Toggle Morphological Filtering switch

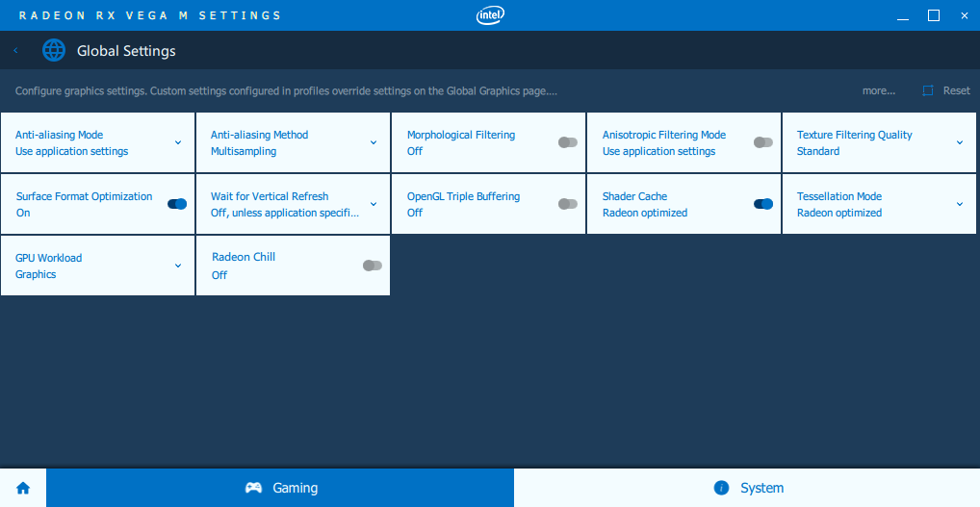point(568,142)
